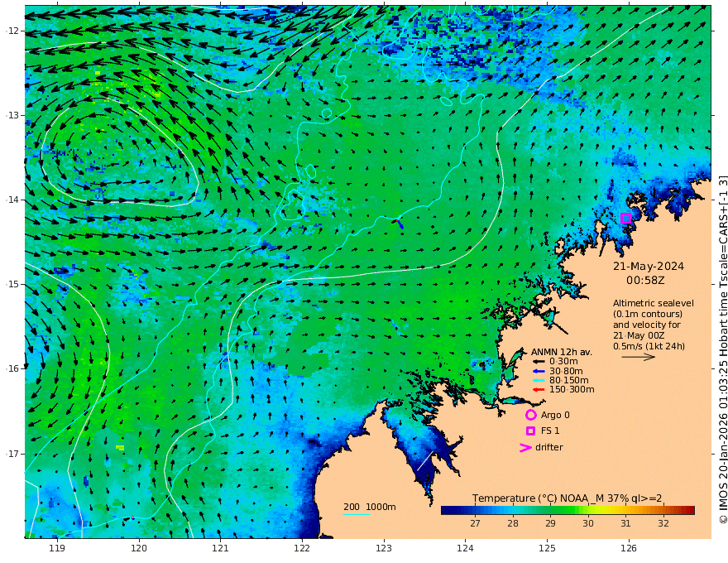The width and height of the screenshot is (728, 563).
Task: Click the '150-300m' depth legend label
Action: tap(572, 389)
